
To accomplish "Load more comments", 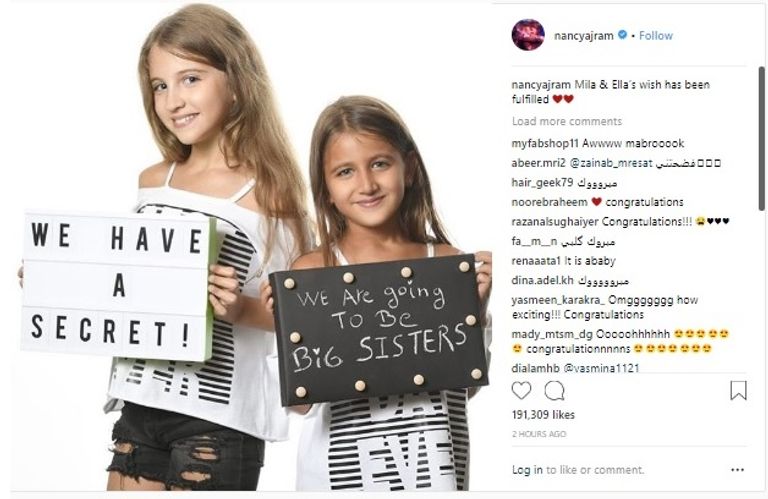I will [567, 121].
